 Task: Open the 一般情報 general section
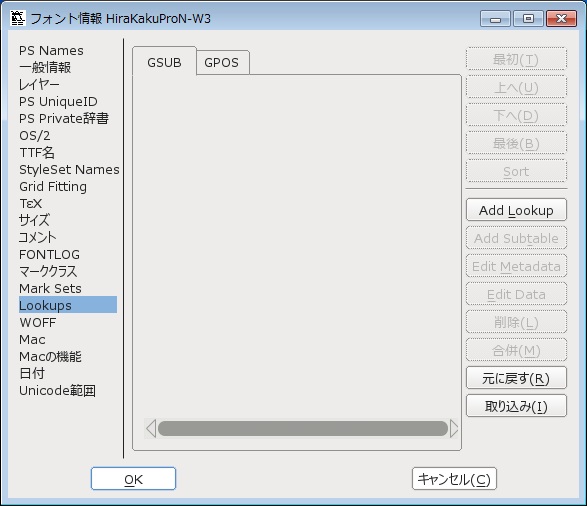(45, 67)
